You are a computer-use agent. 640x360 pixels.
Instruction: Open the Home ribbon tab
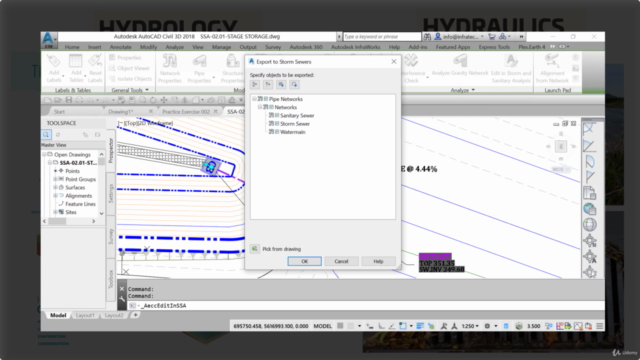point(72,47)
